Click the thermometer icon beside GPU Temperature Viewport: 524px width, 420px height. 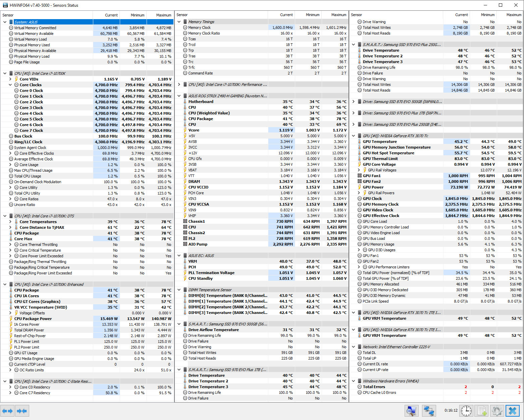pyautogui.click(x=359, y=142)
